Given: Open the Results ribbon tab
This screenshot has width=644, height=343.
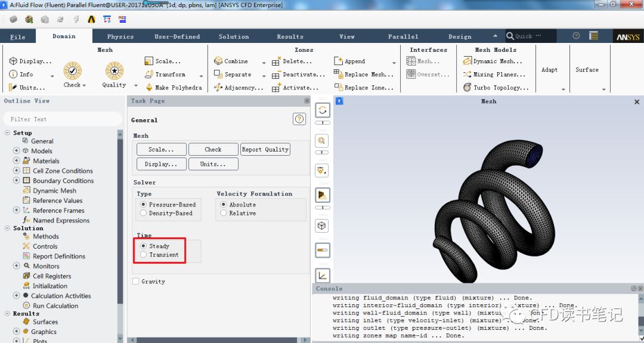Looking at the screenshot, I should [x=290, y=36].
